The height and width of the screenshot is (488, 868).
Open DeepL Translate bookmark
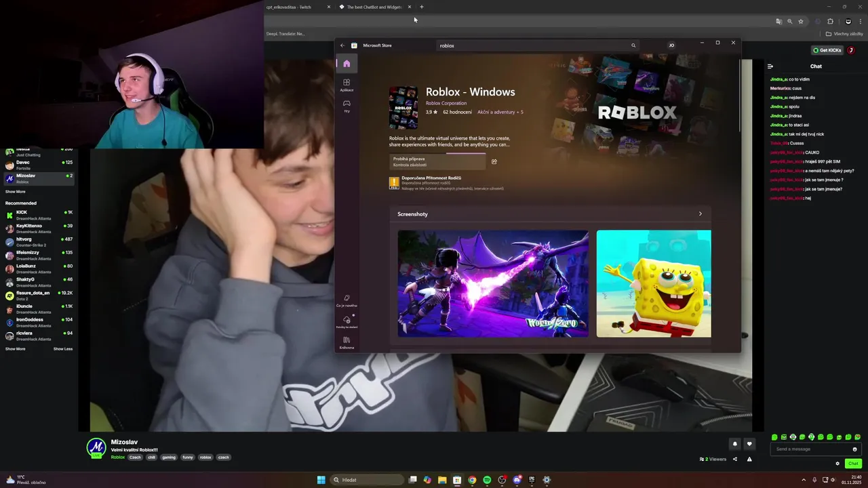pyautogui.click(x=285, y=33)
